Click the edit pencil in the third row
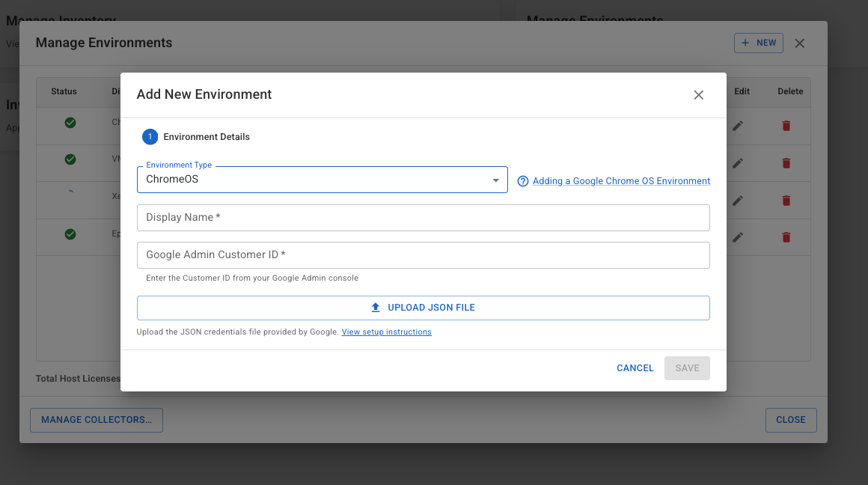This screenshot has height=485, width=868. (x=738, y=201)
